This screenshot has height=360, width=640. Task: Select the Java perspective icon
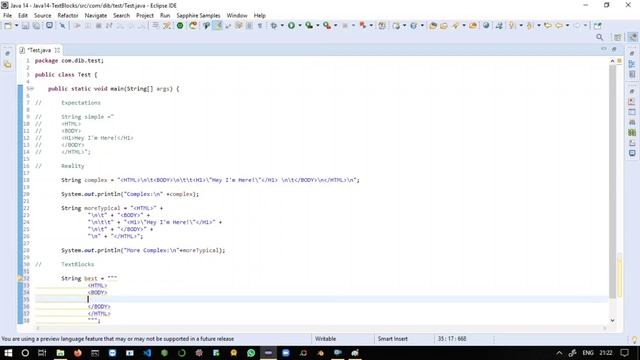click(633, 37)
